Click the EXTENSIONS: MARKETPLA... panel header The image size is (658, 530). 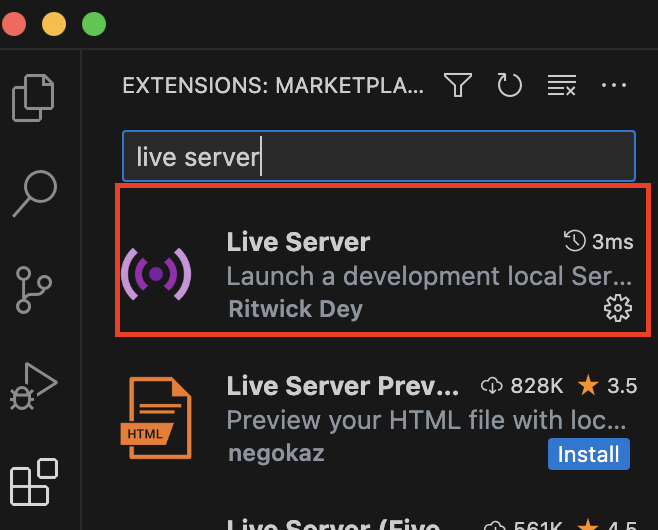273,86
